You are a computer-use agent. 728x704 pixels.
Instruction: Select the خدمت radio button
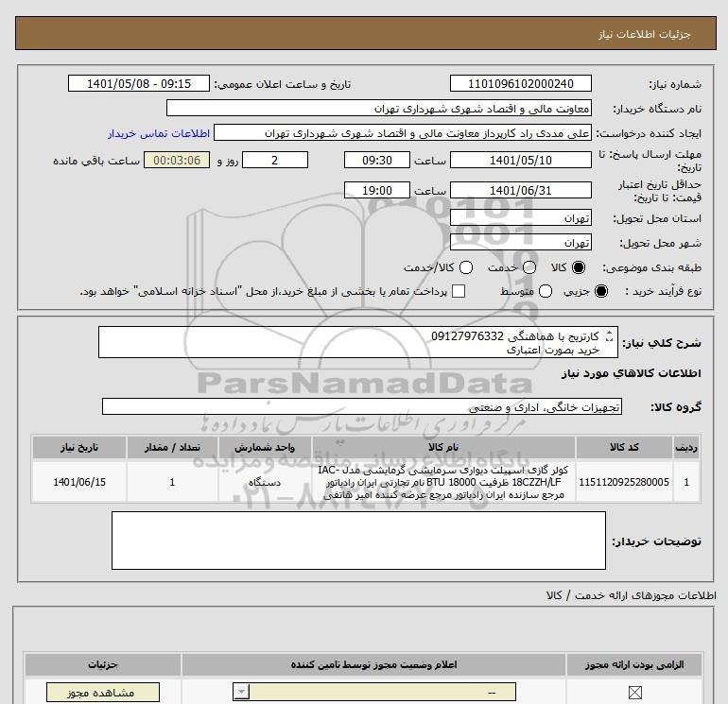[529, 267]
